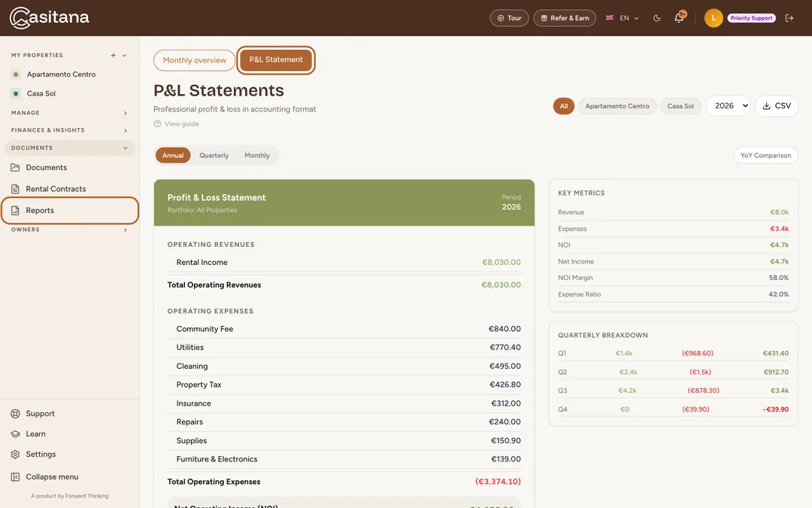Click Apartamento Centro green dot
Viewport: 812px width, 508px height.
pos(16,75)
